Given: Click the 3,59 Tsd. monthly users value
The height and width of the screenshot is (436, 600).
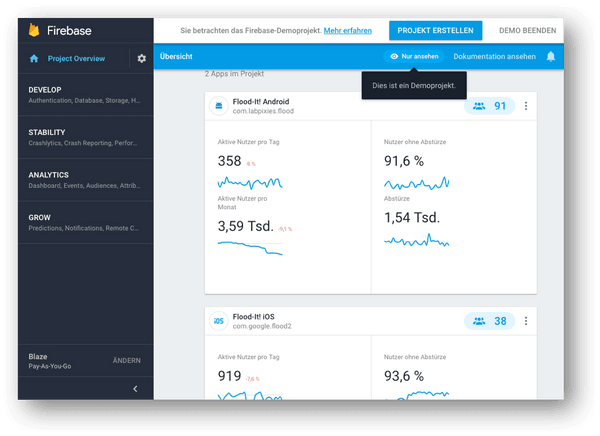Looking at the screenshot, I should click(246, 226).
